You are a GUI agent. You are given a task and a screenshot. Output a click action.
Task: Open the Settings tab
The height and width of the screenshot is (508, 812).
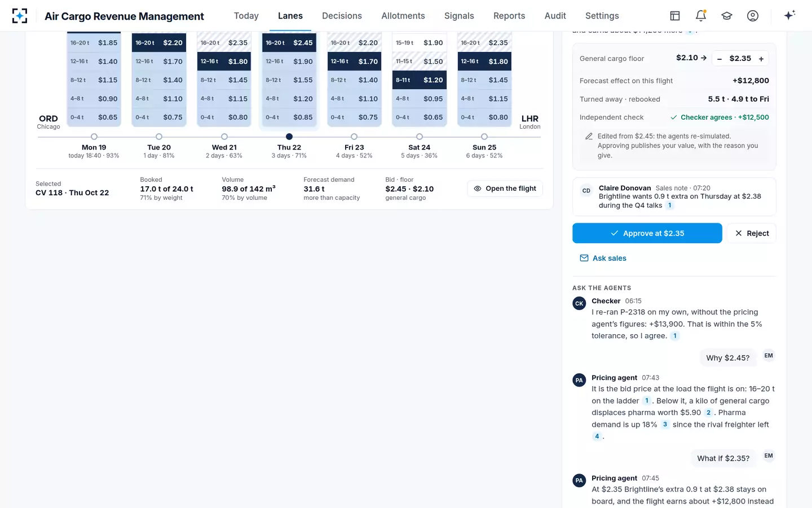(x=602, y=16)
